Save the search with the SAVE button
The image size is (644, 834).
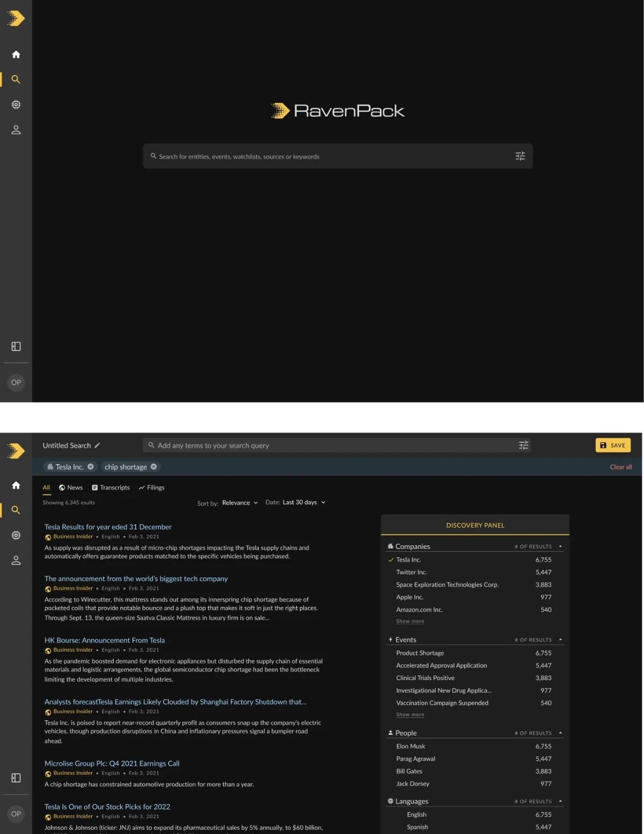tap(613, 445)
